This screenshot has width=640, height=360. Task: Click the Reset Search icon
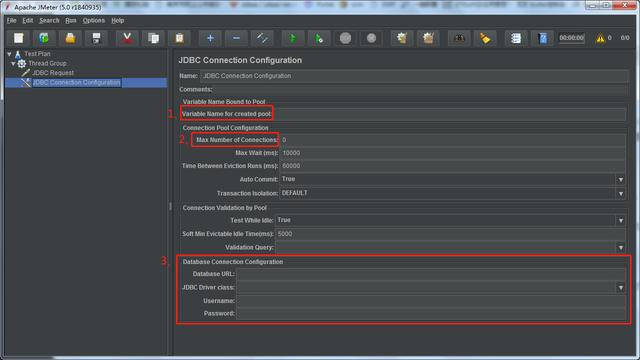(485, 38)
